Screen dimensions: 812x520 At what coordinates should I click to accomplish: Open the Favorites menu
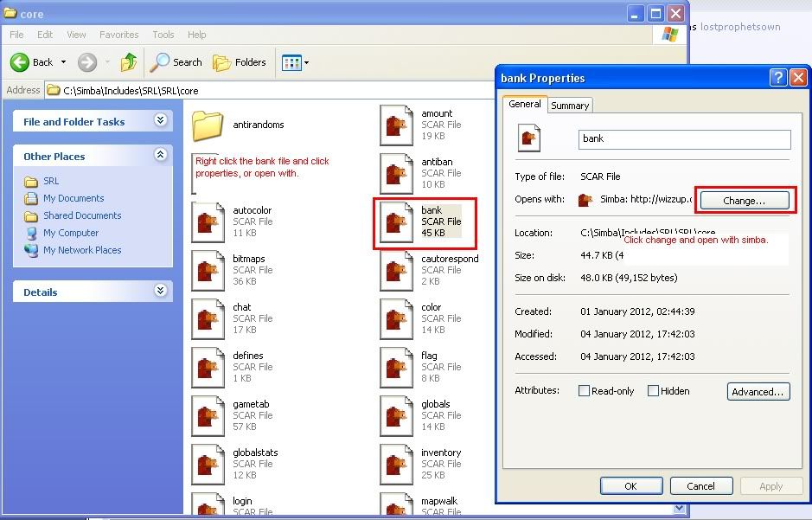tap(118, 35)
